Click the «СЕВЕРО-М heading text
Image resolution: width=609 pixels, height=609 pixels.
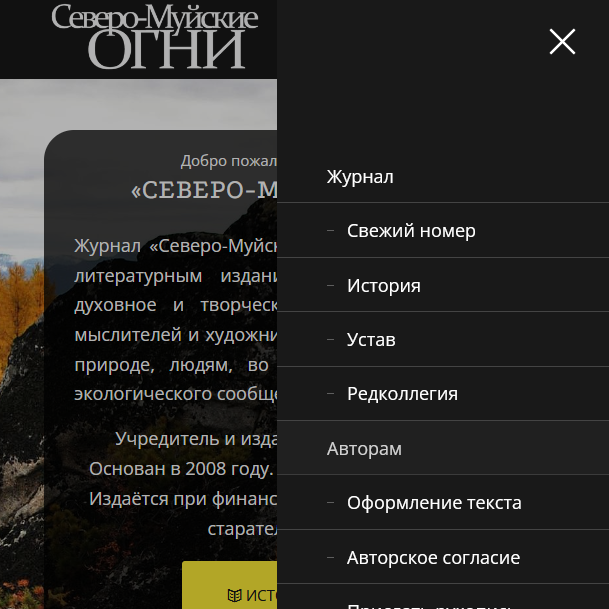(204, 190)
